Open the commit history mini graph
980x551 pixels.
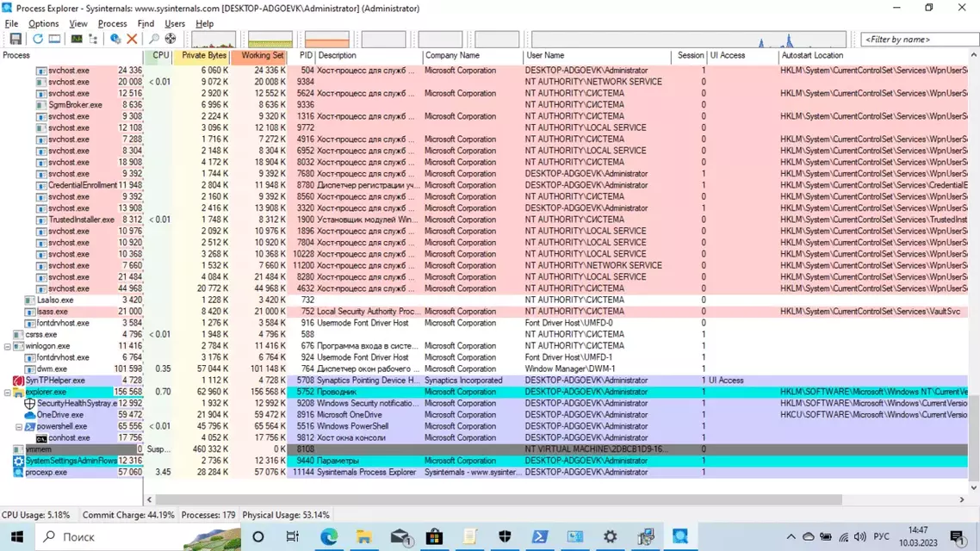coord(270,40)
